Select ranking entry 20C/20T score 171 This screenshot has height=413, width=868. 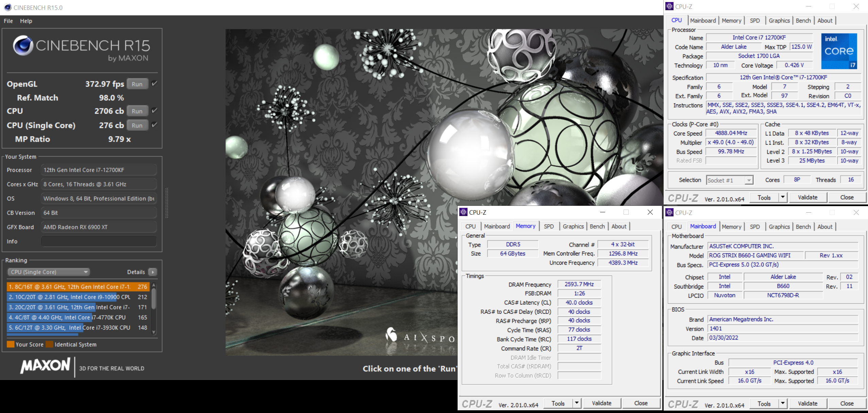point(78,307)
